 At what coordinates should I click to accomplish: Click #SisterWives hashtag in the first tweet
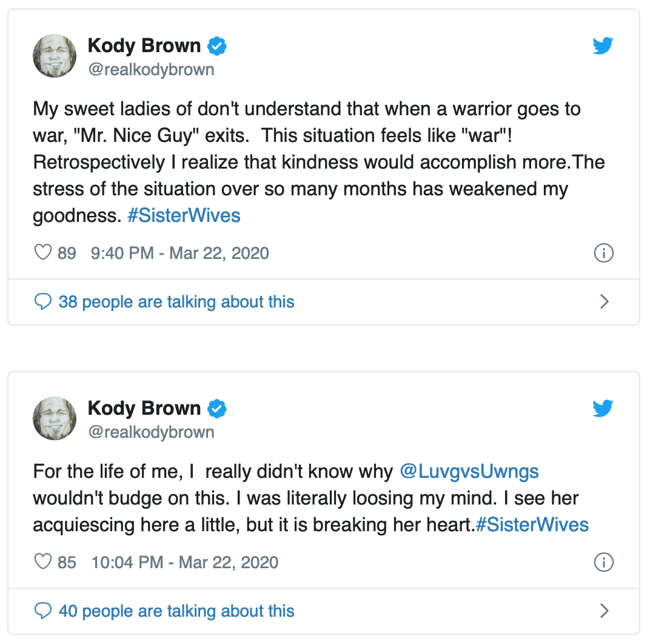(x=184, y=216)
